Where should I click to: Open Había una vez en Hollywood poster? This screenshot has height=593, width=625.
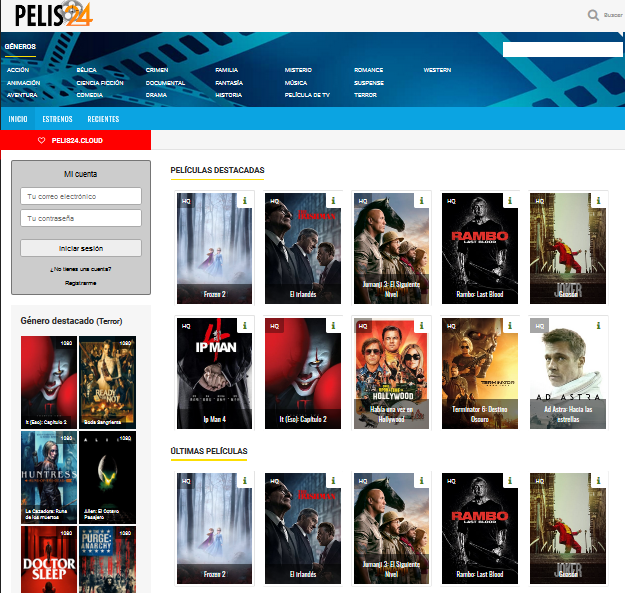pyautogui.click(x=391, y=373)
